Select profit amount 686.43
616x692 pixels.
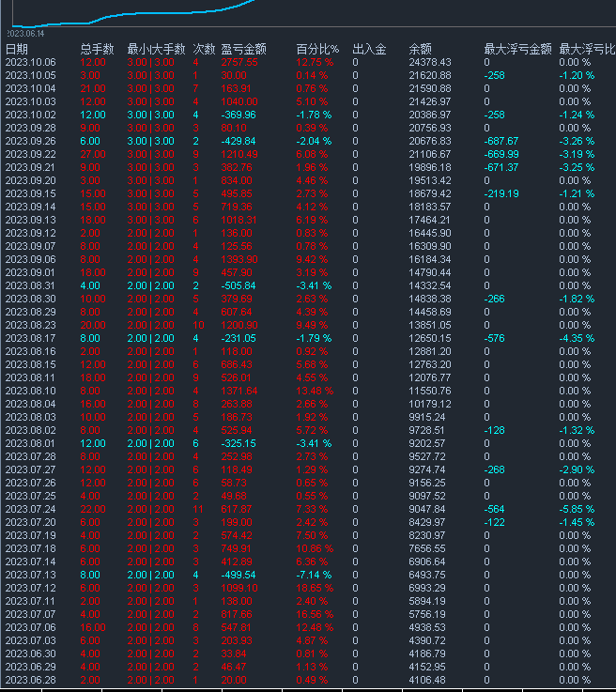236,364
